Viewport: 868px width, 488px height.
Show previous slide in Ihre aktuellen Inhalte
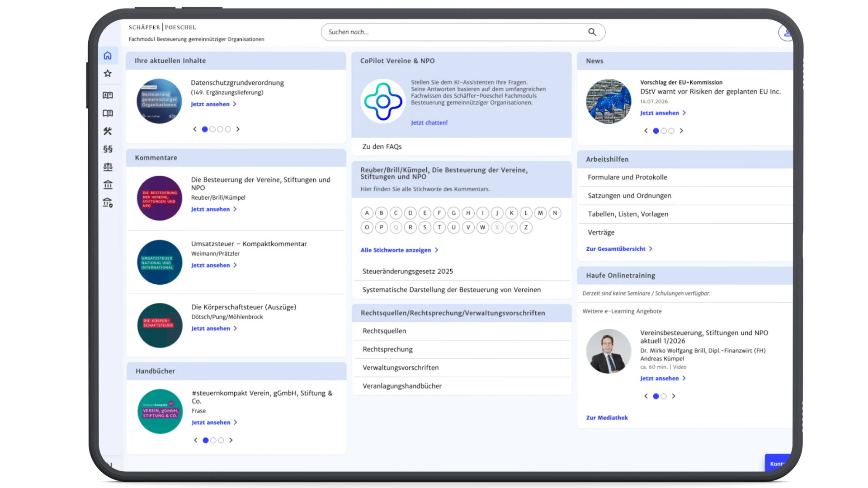click(x=195, y=129)
